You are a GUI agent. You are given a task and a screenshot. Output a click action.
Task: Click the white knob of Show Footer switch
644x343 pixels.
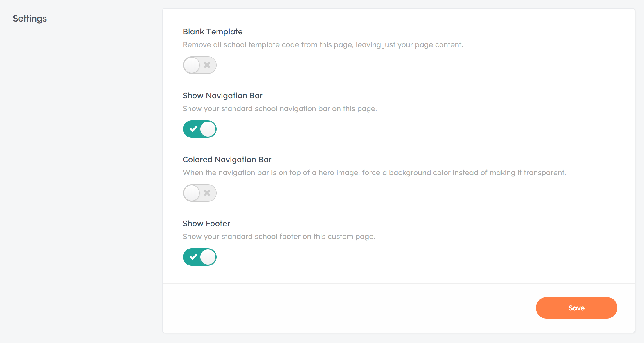208,257
